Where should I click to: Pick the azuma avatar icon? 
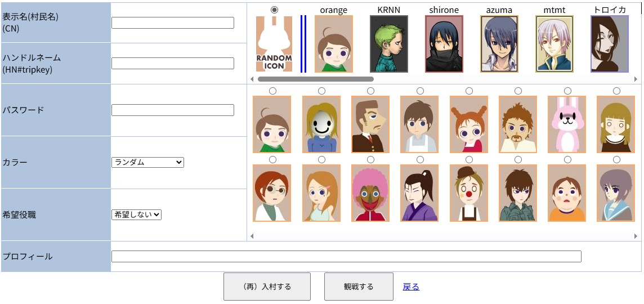tap(499, 44)
